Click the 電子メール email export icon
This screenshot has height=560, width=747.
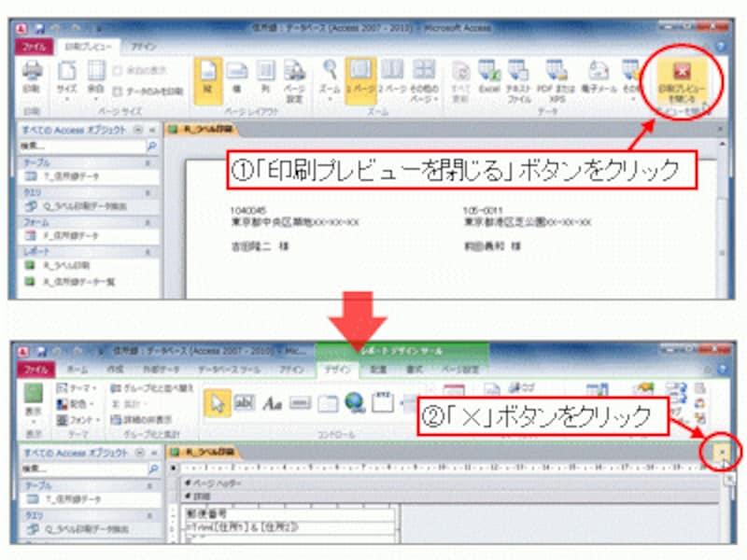point(599,77)
